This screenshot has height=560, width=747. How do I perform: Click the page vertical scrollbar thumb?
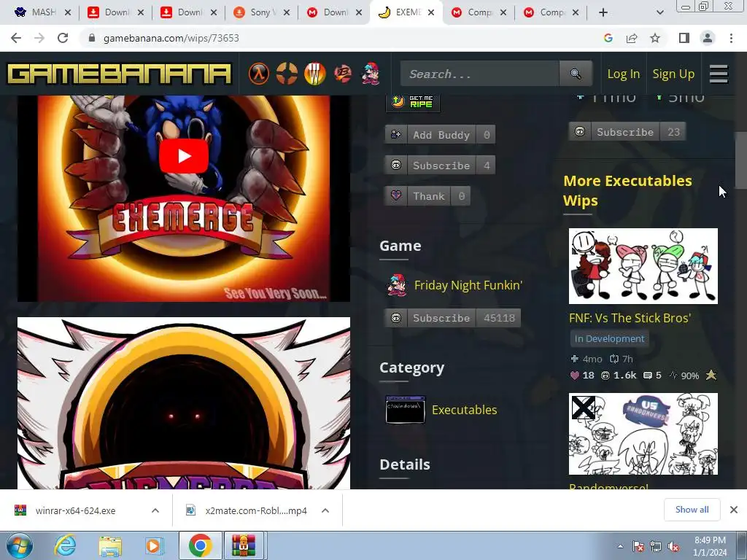[x=741, y=160]
